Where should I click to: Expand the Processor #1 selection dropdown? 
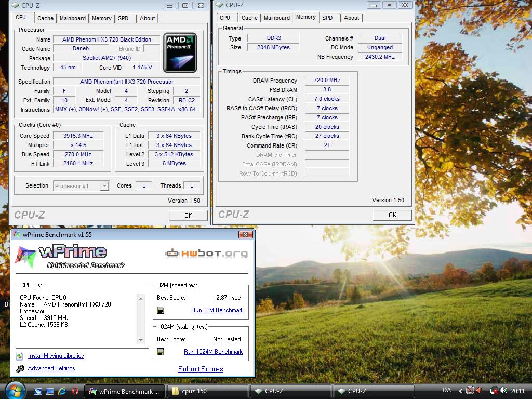click(x=104, y=186)
